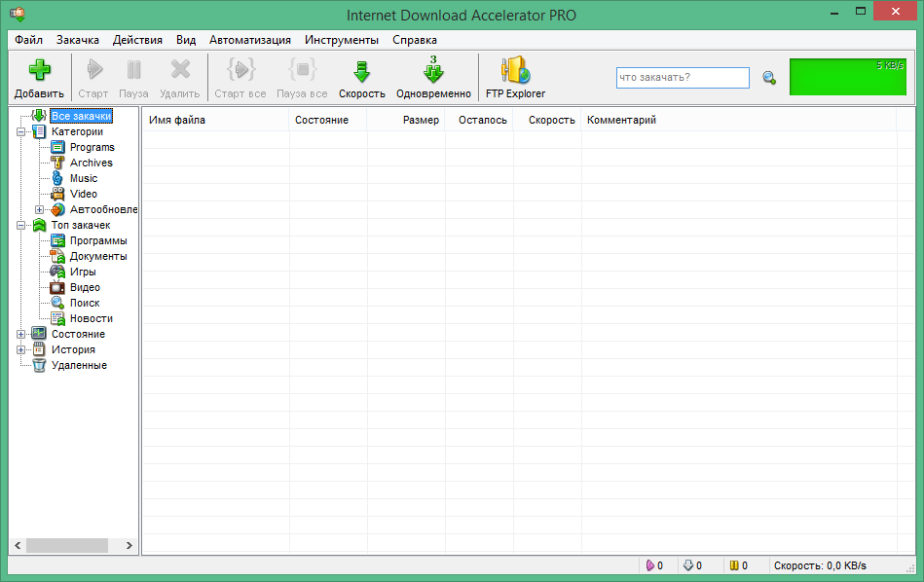Screen dimensions: 924x582
Task: Open the Файл menu
Action: [28, 40]
